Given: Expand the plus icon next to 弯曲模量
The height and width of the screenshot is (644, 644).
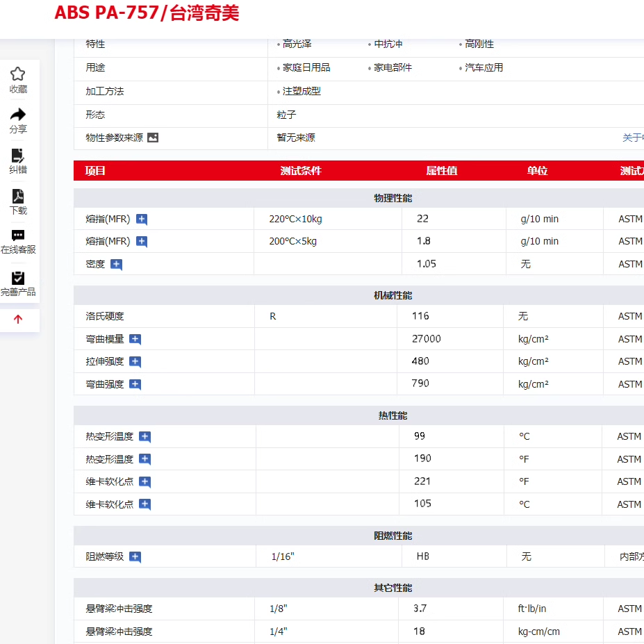Looking at the screenshot, I should (x=135, y=339).
